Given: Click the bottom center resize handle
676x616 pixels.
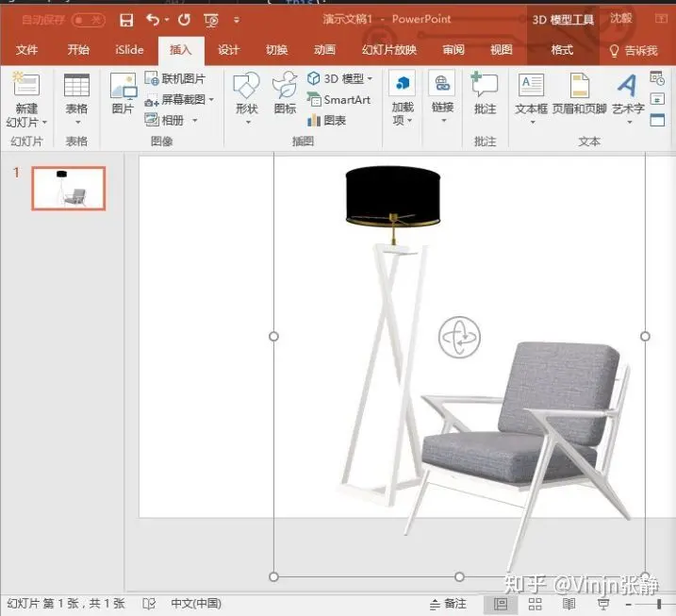Looking at the screenshot, I should point(459,576).
